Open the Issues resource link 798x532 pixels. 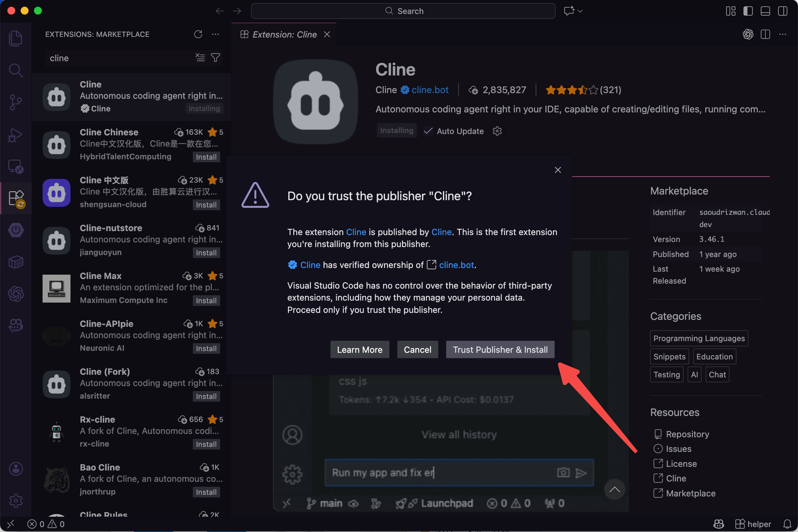[678, 449]
